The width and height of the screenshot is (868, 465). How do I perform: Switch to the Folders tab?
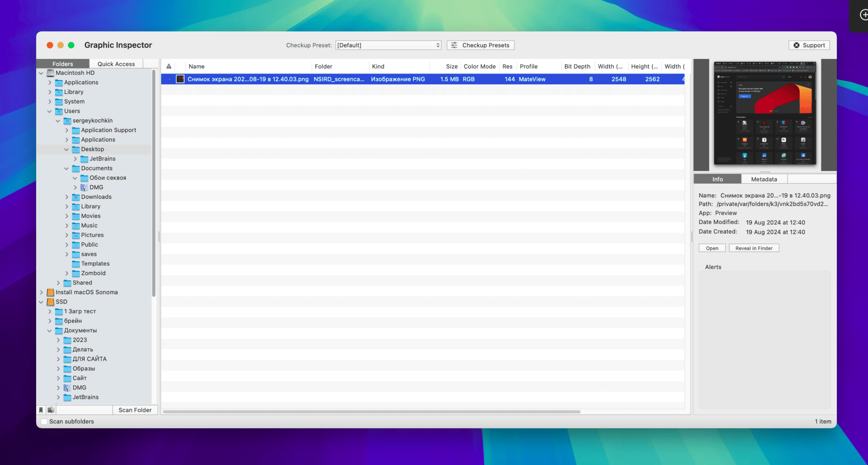click(x=63, y=64)
